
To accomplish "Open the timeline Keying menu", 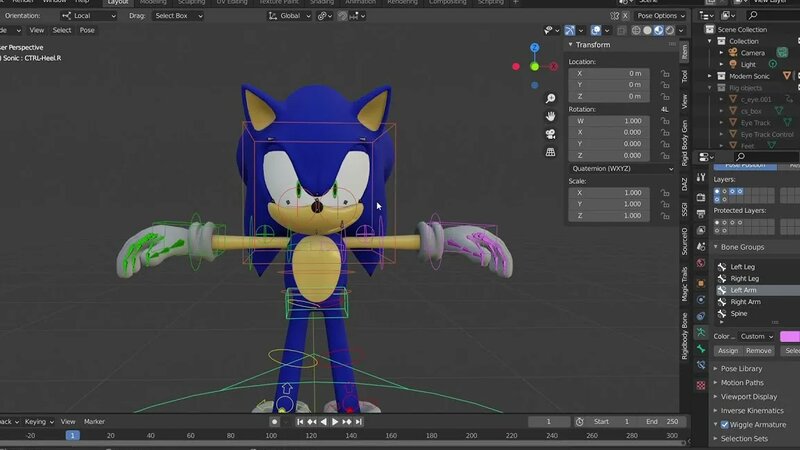I will [x=39, y=422].
